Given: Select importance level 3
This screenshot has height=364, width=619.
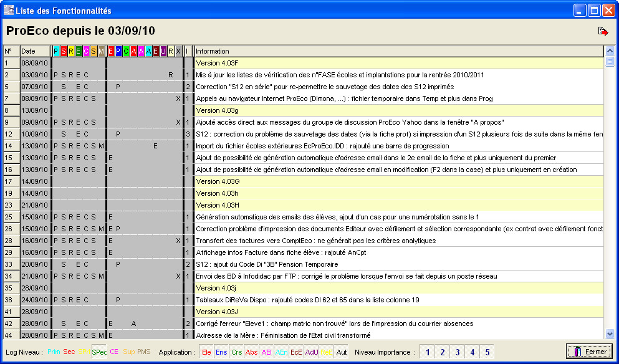Looking at the screenshot, I should coord(458,352).
